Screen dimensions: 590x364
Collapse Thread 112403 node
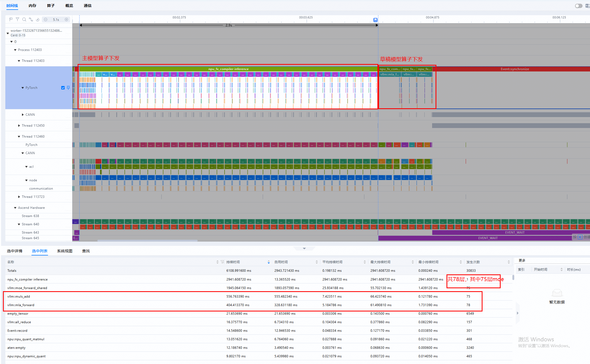(19, 61)
